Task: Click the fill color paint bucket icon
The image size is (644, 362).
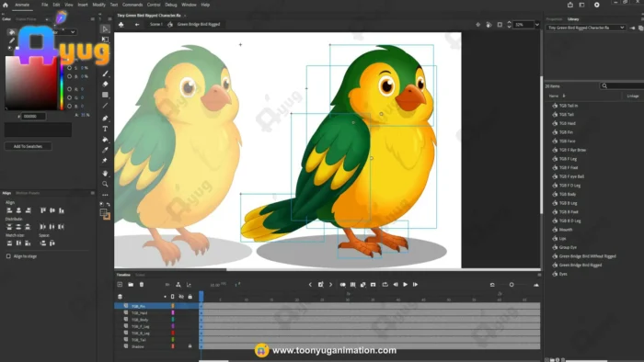Action: click(x=11, y=32)
